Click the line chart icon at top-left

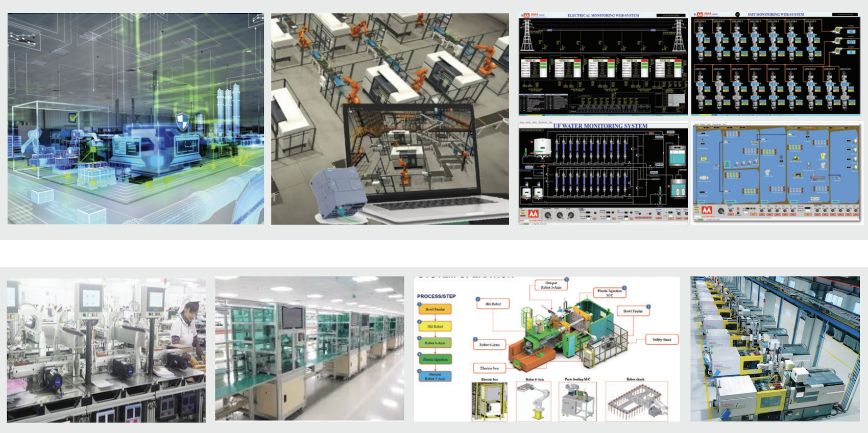point(22,38)
